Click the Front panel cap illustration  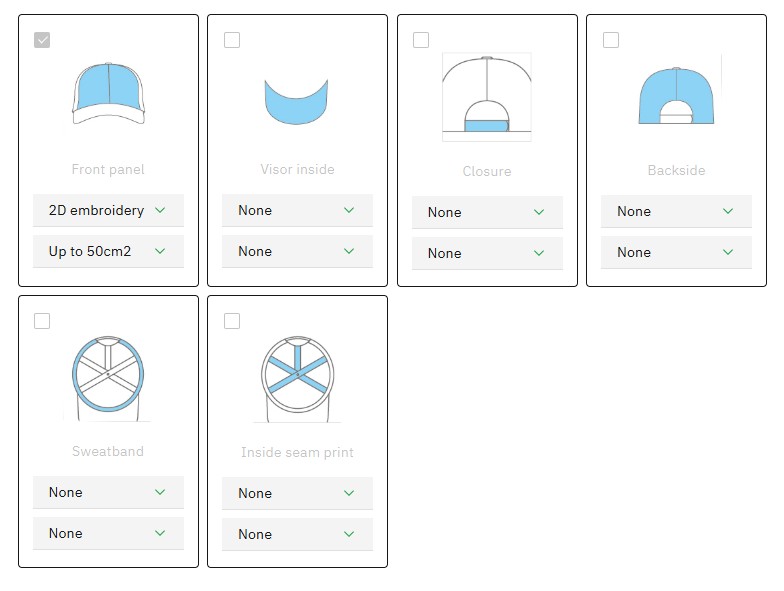pos(108,93)
